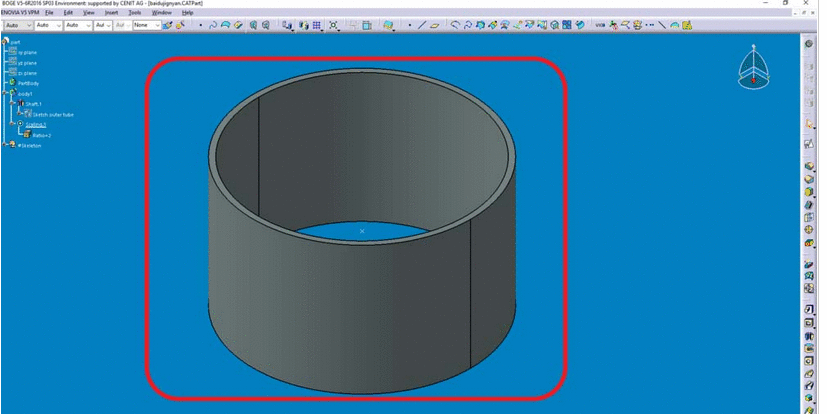This screenshot has width=827, height=414.
Task: Click the Select arrow tool on right toolbar
Action: tap(808, 124)
